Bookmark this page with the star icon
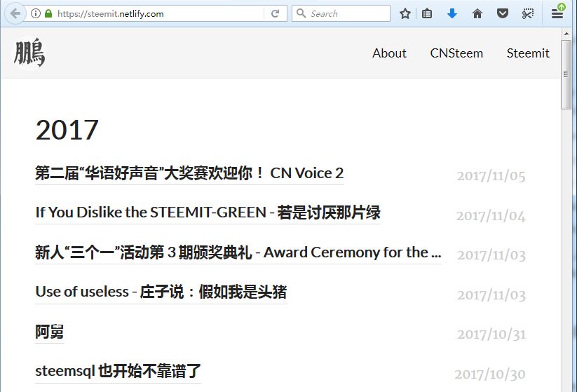577x392 pixels. click(405, 13)
